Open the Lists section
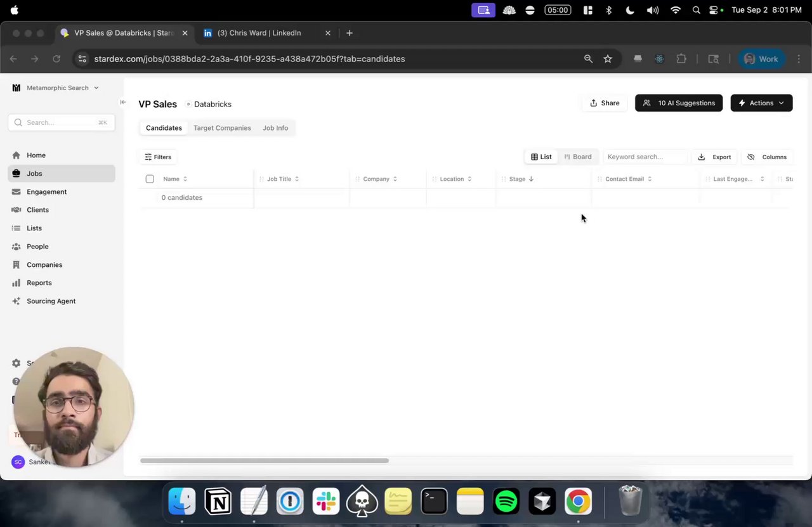The image size is (812, 527). tap(61, 228)
